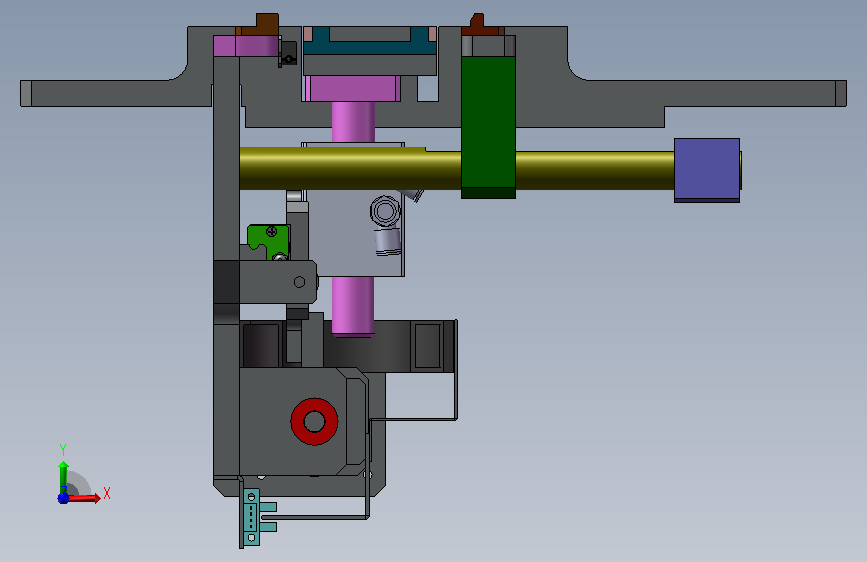This screenshot has width=867, height=562.
Task: Select the wide magenta block under the teal part
Action: point(352,89)
